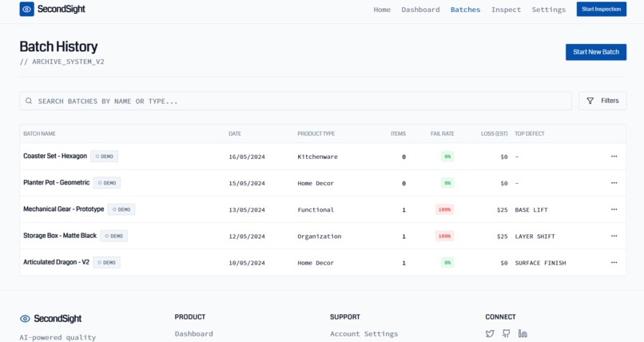Open the GitHub link in footer
This screenshot has width=644, height=342.
[507, 333]
